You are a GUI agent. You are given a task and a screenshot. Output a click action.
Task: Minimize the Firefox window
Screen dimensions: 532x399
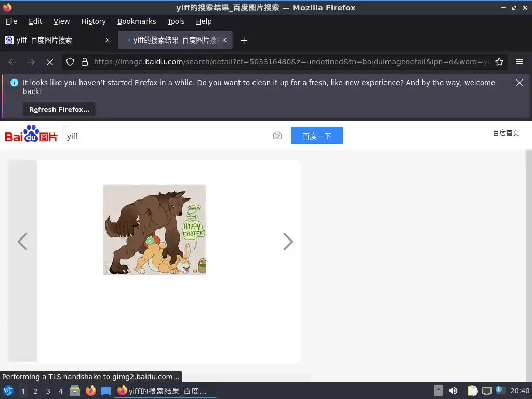click(503, 7)
